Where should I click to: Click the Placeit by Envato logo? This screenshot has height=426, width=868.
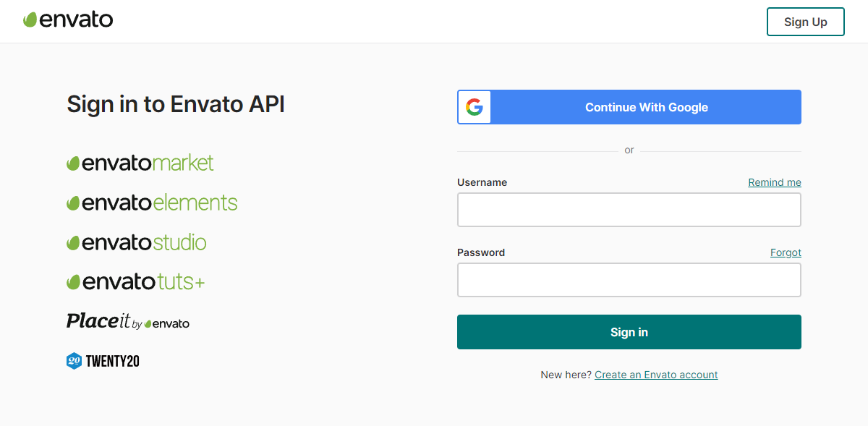(x=128, y=321)
